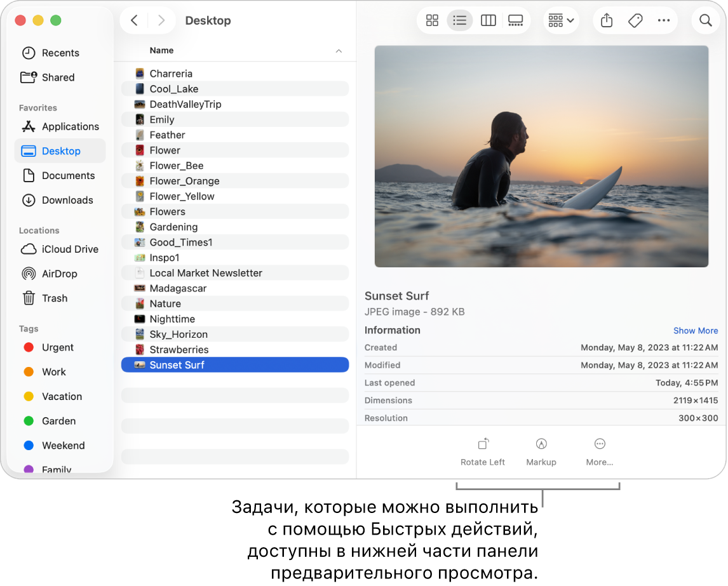Switch to column view in toolbar
The width and height of the screenshot is (728, 586).
pos(488,20)
